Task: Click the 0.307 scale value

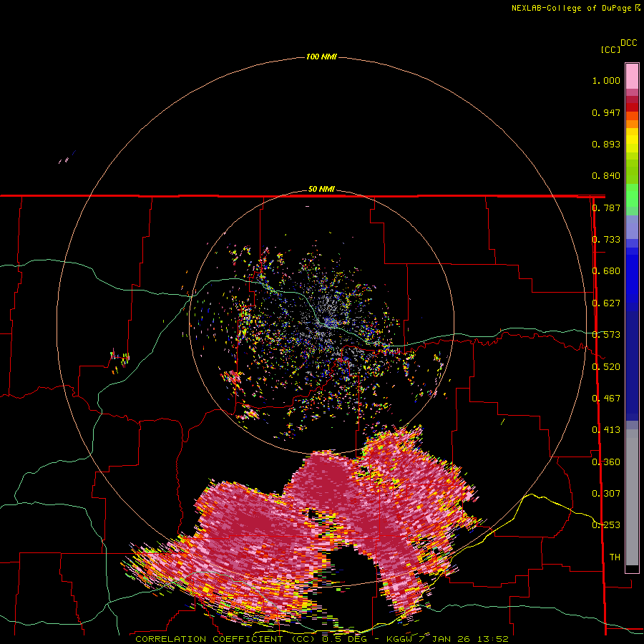Action: 606,494
